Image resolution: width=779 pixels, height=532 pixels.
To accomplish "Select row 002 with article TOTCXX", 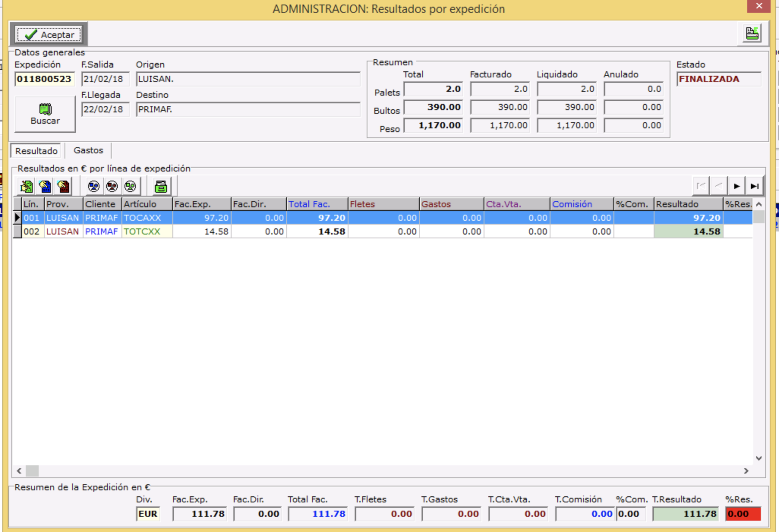I will [142, 231].
